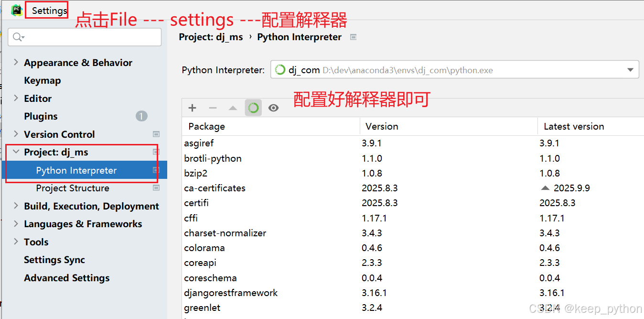Collapse the Project: dj_ms section
Image resolution: width=644 pixels, height=319 pixels.
click(16, 152)
